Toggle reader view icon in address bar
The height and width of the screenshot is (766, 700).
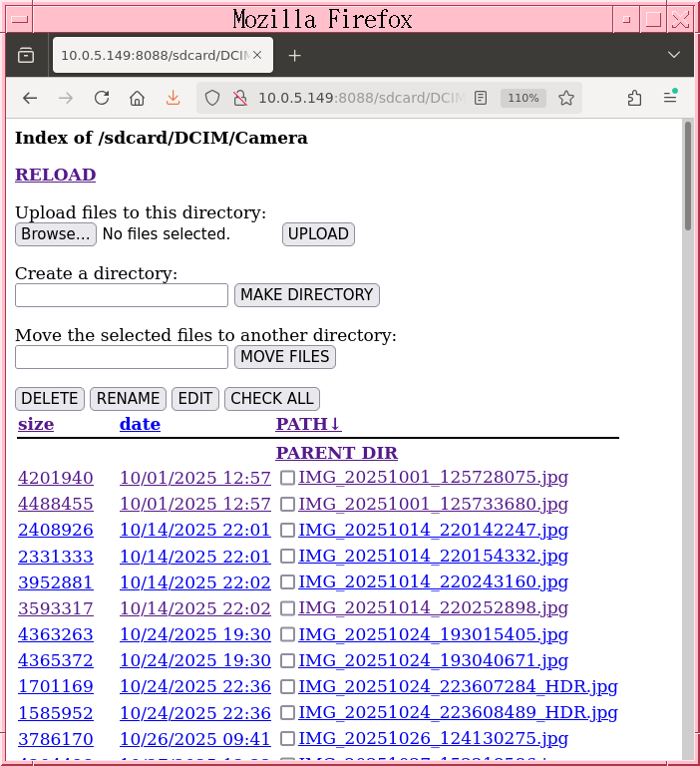click(481, 98)
